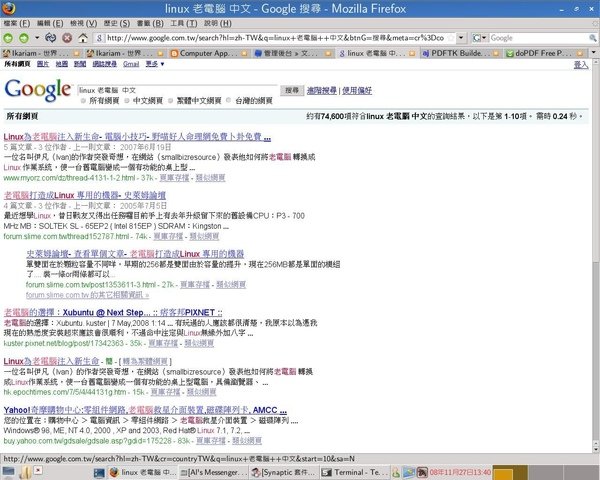Open the 使用偏好 preferences link
This screenshot has width=600, height=480.
357,90
